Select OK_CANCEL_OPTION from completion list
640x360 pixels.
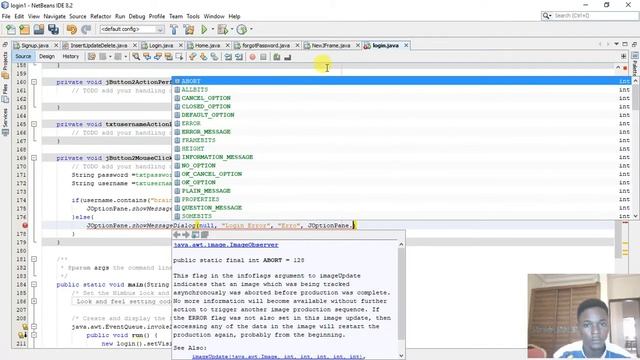pos(402,174)
